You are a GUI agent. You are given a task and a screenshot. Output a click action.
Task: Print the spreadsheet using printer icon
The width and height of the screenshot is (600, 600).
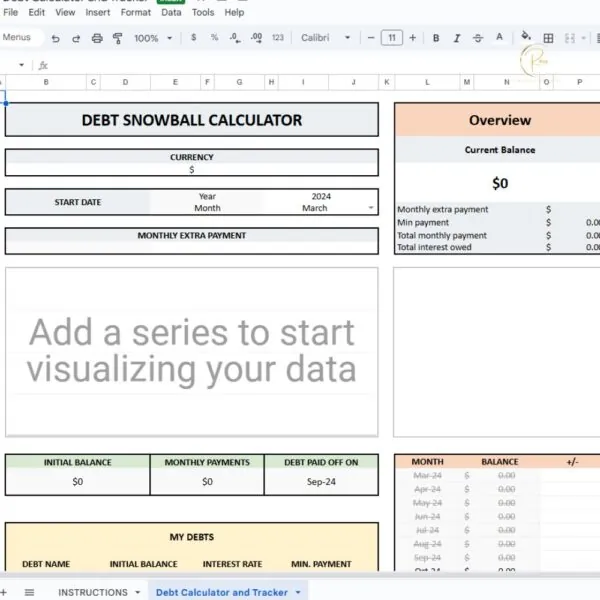pyautogui.click(x=97, y=38)
